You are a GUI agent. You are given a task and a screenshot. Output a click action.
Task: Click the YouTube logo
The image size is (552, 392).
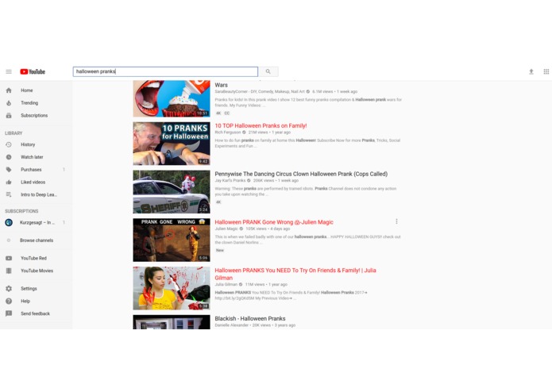[33, 71]
